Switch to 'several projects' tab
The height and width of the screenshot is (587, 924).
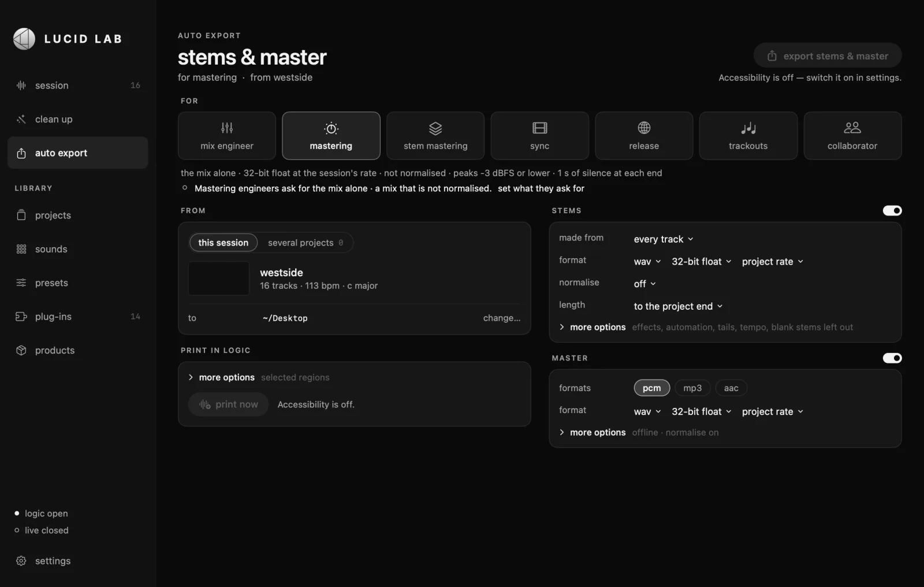coord(305,243)
